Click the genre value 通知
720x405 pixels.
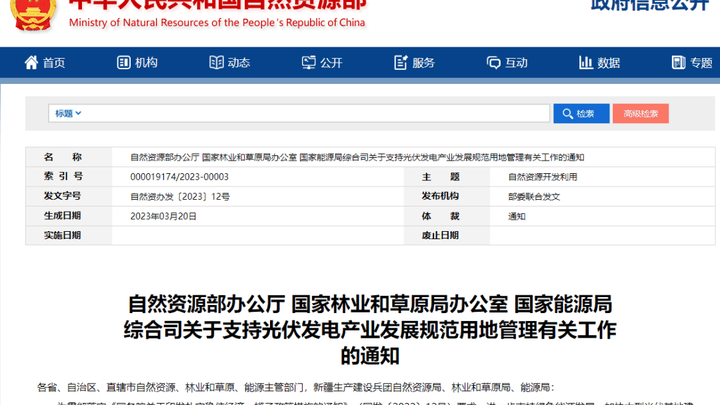tap(517, 217)
